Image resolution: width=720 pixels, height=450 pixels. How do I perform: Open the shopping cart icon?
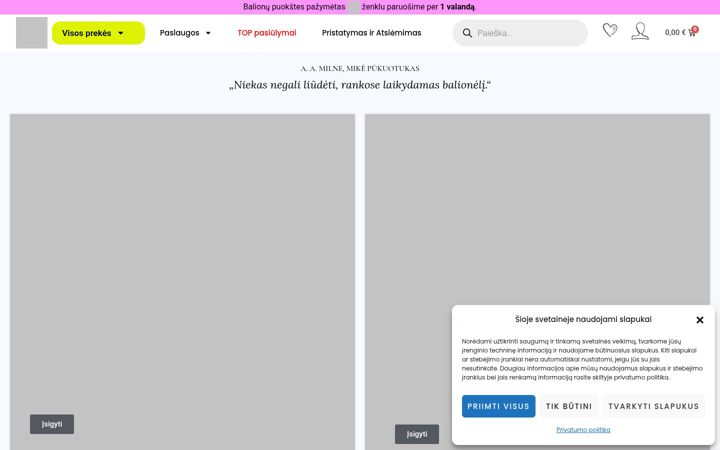pyautogui.click(x=693, y=32)
